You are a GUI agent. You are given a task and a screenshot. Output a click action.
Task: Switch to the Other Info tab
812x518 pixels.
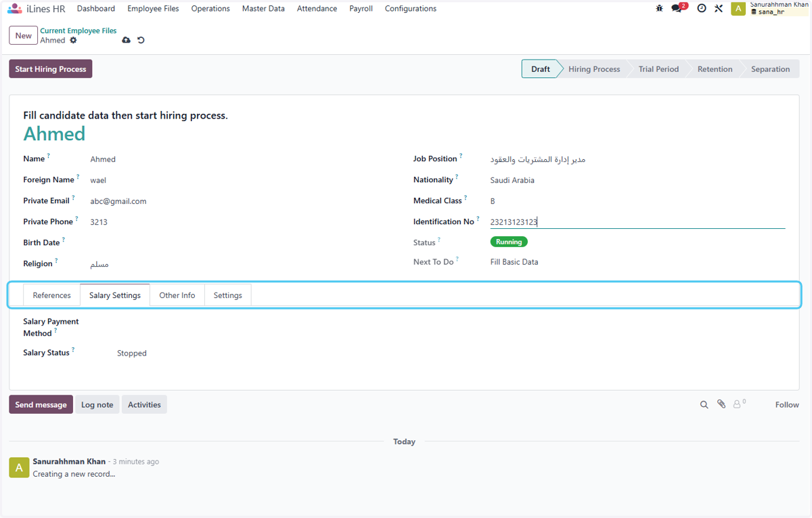[177, 295]
